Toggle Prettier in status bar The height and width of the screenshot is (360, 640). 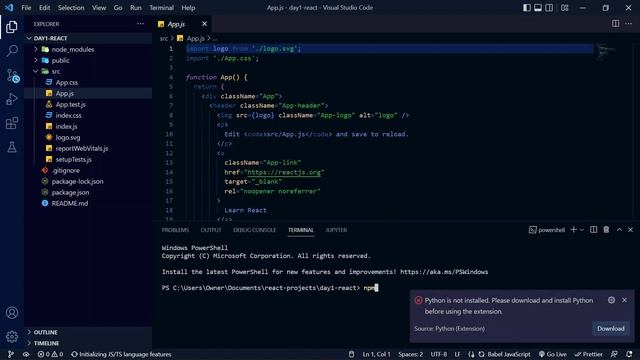pos(588,354)
